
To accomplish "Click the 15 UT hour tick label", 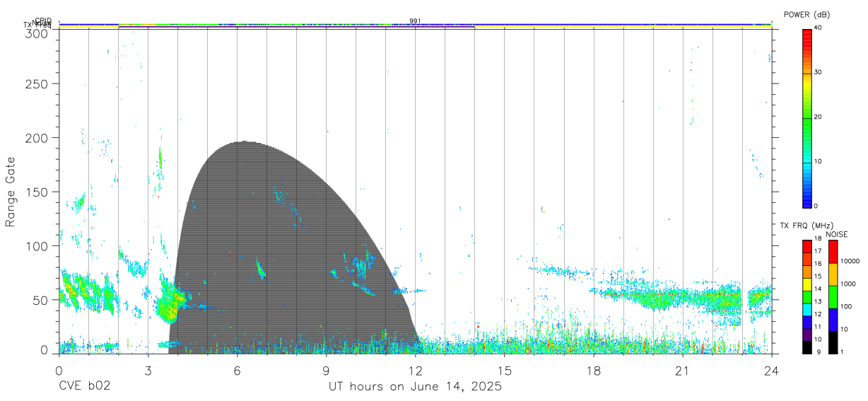I will tap(505, 370).
